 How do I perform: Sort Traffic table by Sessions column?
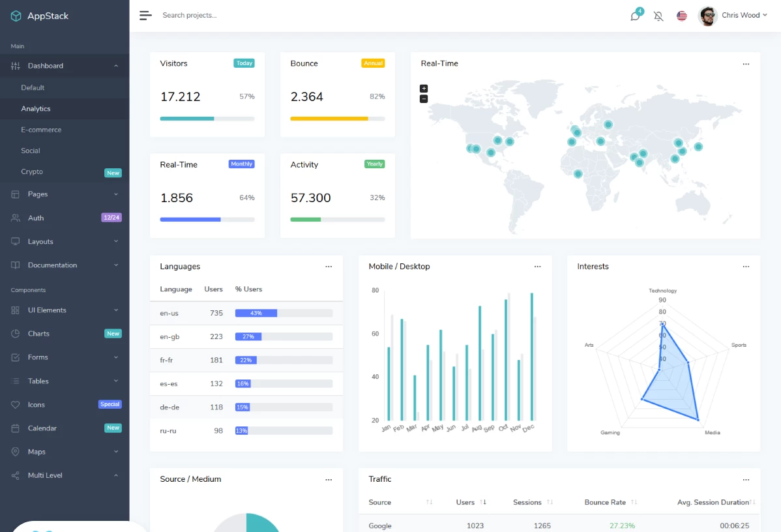tap(533, 502)
